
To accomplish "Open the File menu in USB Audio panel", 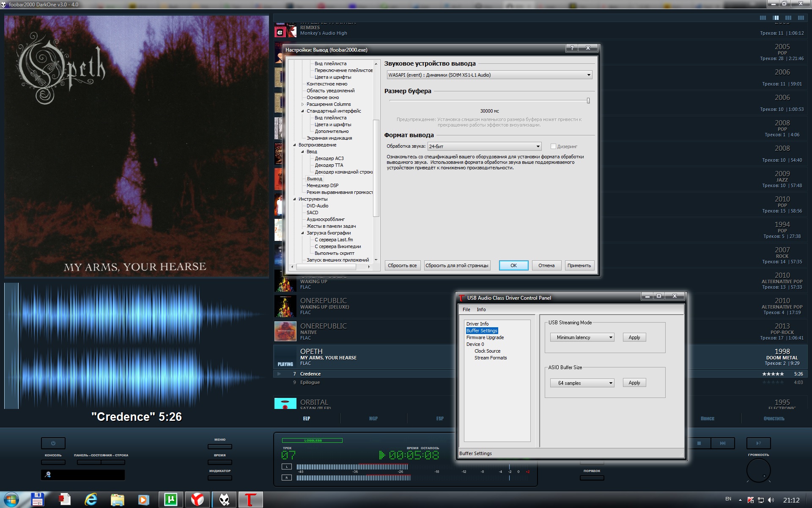I will [466, 309].
